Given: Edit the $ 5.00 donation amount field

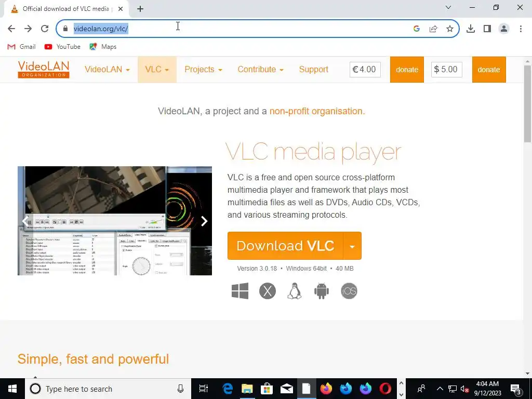Looking at the screenshot, I should click(446, 70).
